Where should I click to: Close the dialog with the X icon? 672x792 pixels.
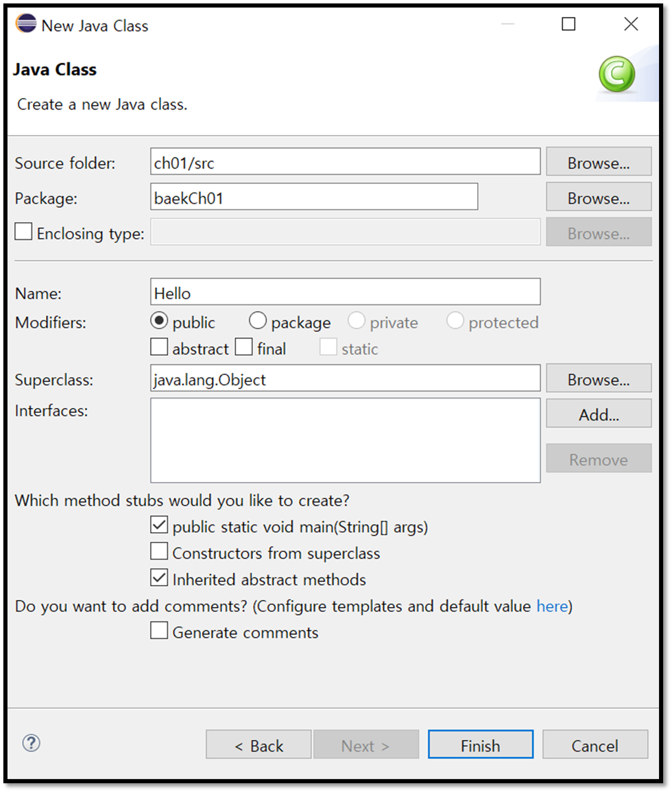click(631, 24)
